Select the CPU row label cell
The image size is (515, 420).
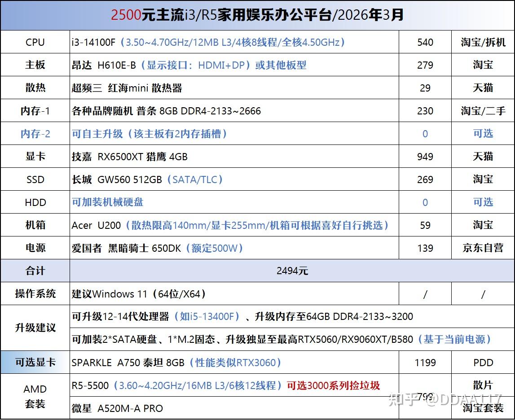pyautogui.click(x=35, y=42)
